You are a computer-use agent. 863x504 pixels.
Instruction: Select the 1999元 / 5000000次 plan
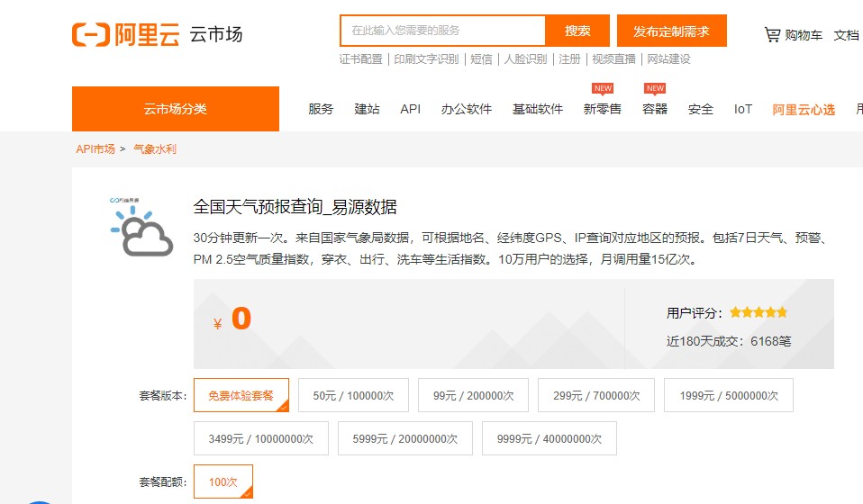[x=729, y=395]
